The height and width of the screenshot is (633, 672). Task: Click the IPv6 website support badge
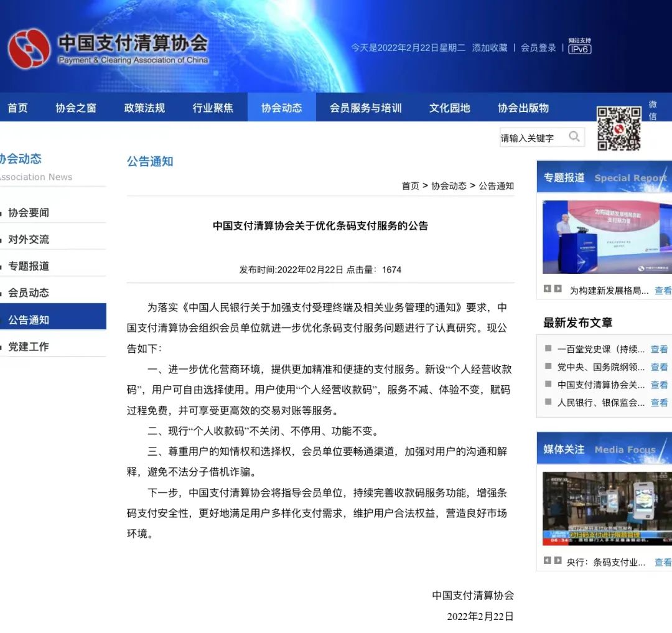pos(579,47)
